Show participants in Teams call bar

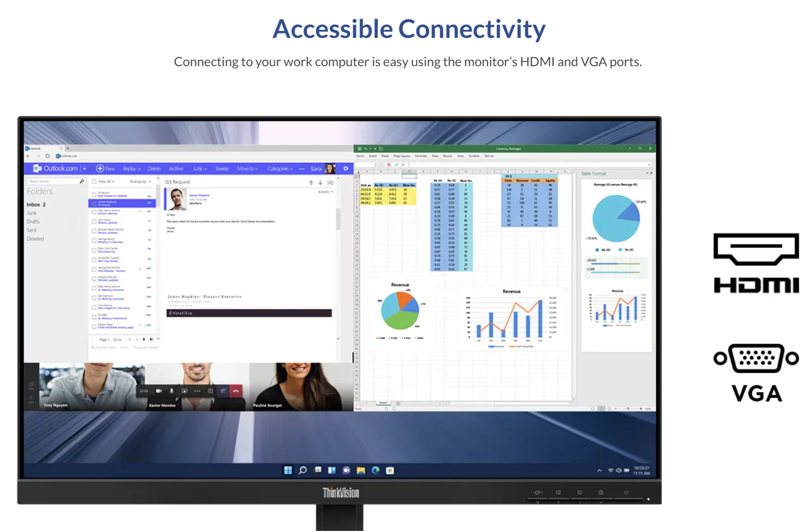pyautogui.click(x=223, y=391)
